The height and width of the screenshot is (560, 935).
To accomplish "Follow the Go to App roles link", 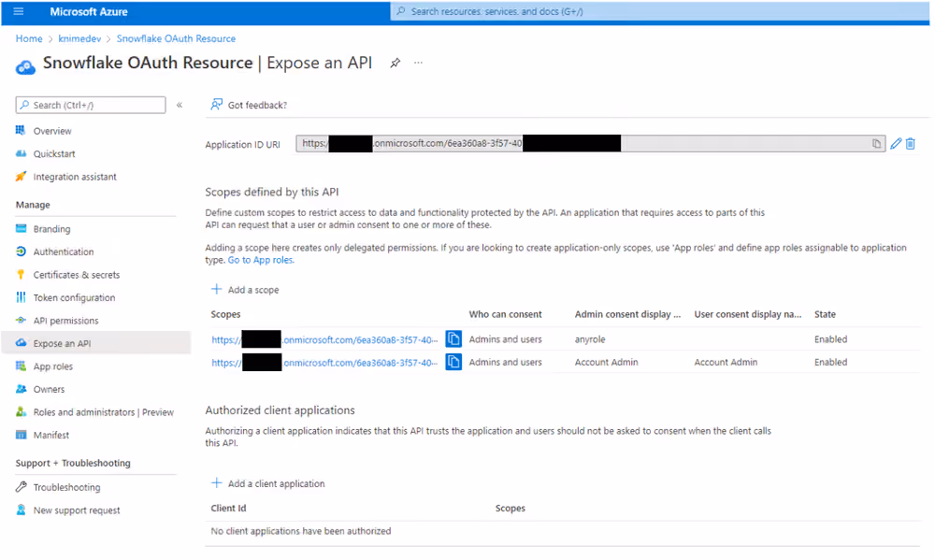I will [261, 260].
